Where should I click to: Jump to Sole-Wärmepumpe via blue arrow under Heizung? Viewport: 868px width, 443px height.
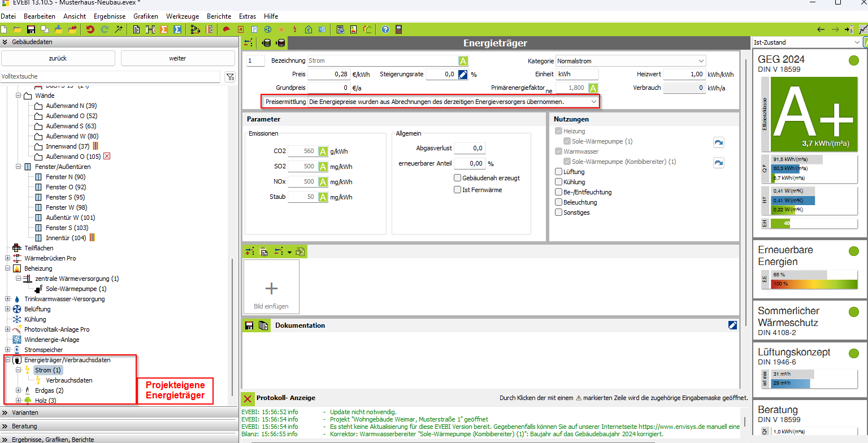(x=719, y=142)
